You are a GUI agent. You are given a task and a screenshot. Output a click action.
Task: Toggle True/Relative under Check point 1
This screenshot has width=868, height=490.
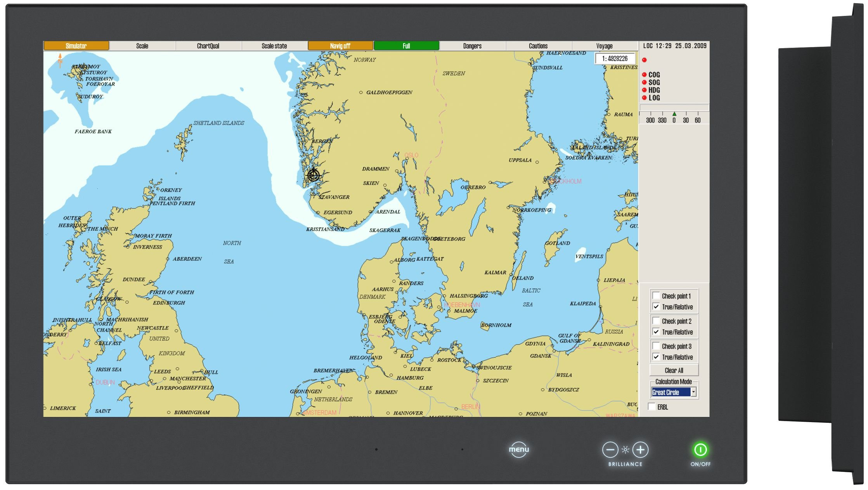[656, 306]
